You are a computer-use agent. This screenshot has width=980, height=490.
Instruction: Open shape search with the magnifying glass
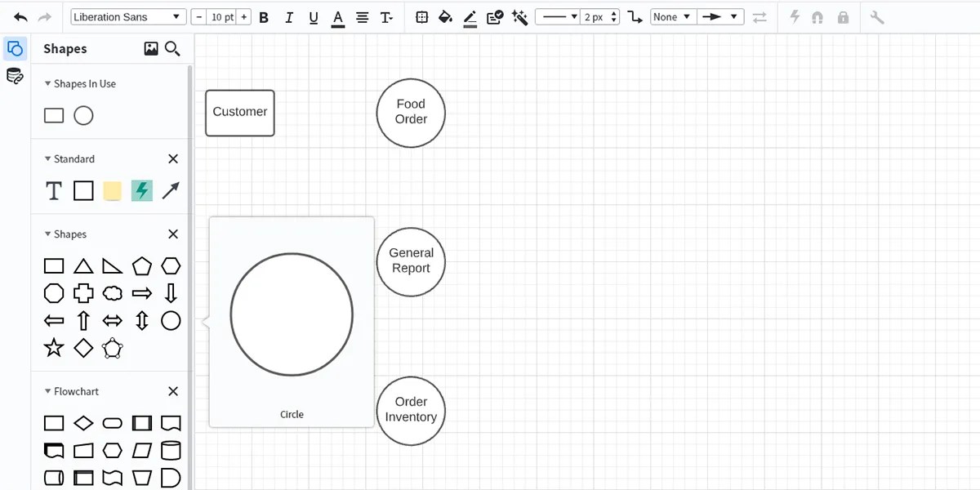[171, 48]
